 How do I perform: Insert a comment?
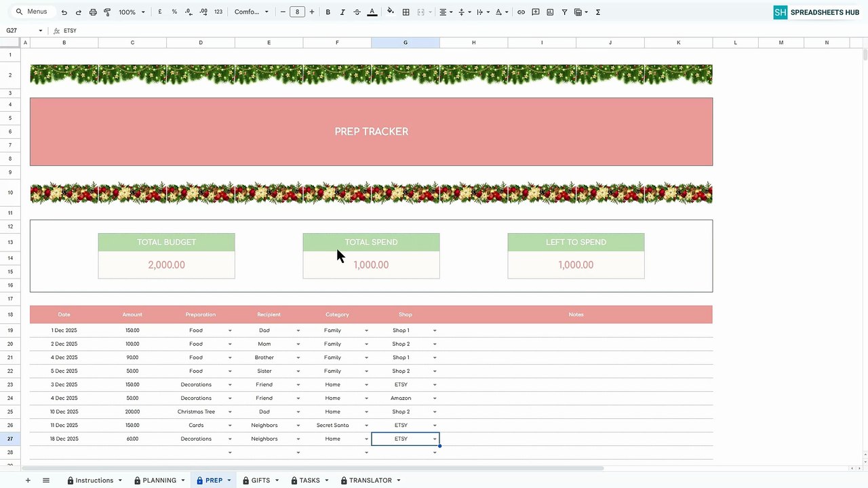pyautogui.click(x=536, y=12)
